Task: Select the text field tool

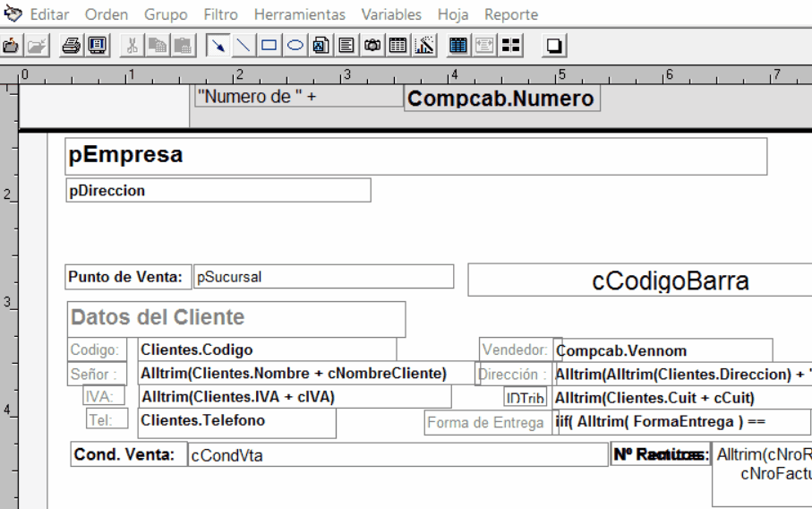Action: [346, 46]
